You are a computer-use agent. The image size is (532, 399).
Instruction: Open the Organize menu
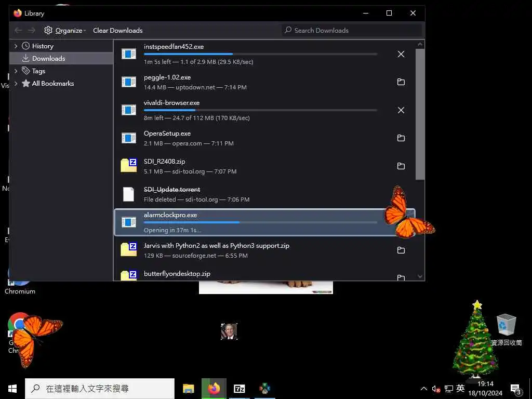[64, 31]
